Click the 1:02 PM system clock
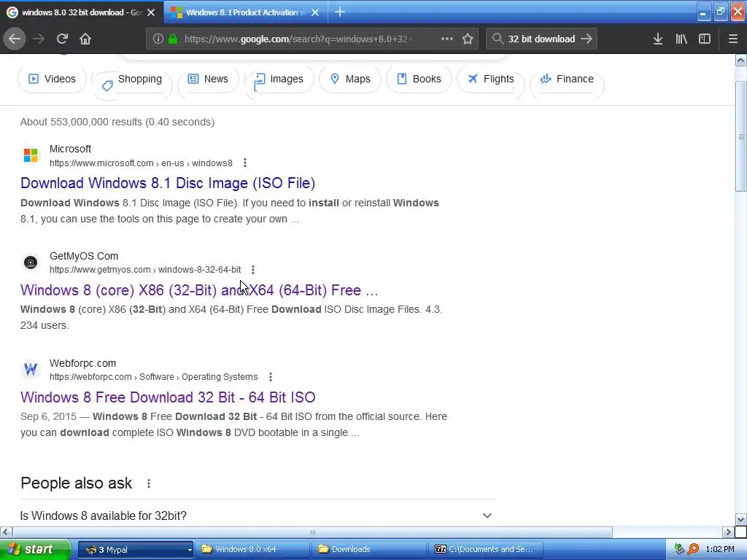This screenshot has height=560, width=747. 720,549
